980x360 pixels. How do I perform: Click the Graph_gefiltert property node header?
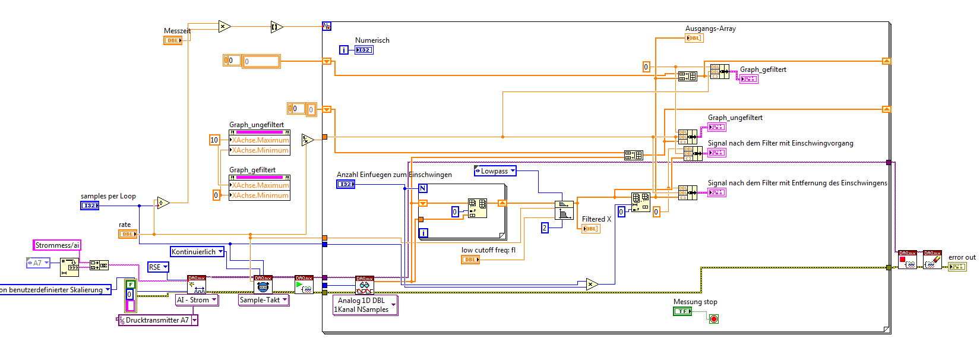tap(260, 178)
